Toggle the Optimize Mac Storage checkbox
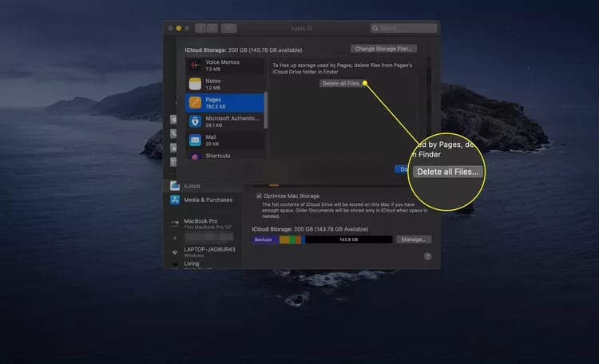Image resolution: width=599 pixels, height=364 pixels. (x=259, y=196)
